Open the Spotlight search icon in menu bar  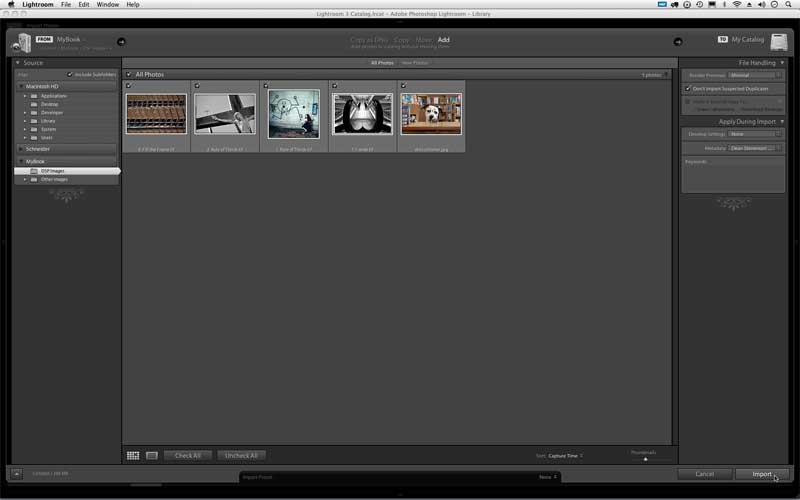(790, 5)
